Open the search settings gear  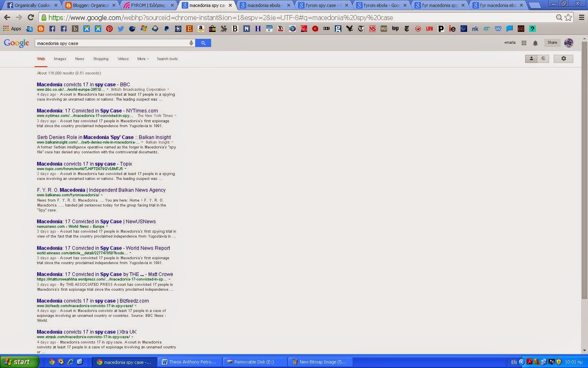point(563,58)
